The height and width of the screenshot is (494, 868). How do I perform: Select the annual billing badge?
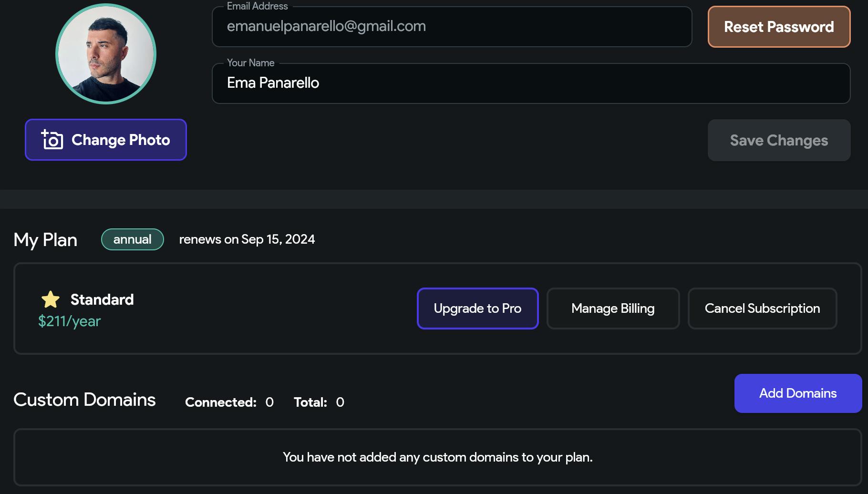[133, 239]
